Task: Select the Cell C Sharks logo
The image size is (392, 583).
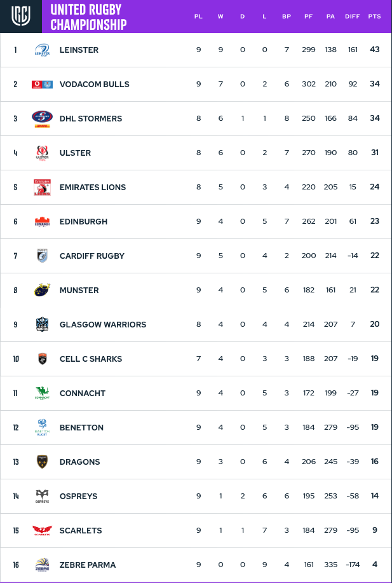Action: point(43,359)
